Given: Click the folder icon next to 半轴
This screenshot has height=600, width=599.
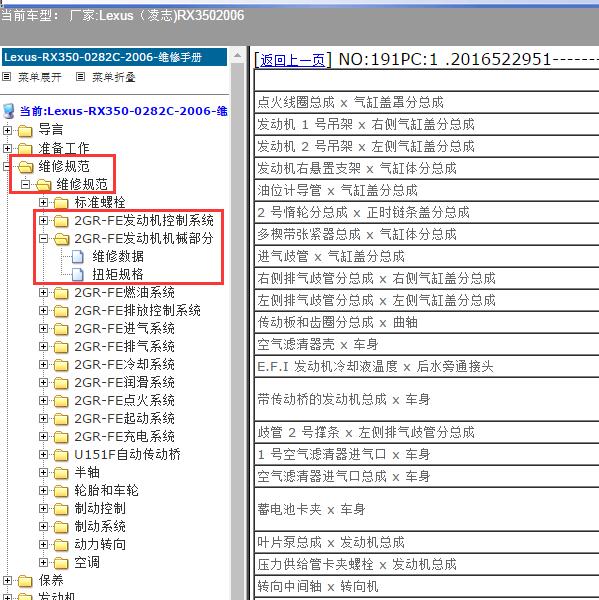Looking at the screenshot, I should (61, 473).
